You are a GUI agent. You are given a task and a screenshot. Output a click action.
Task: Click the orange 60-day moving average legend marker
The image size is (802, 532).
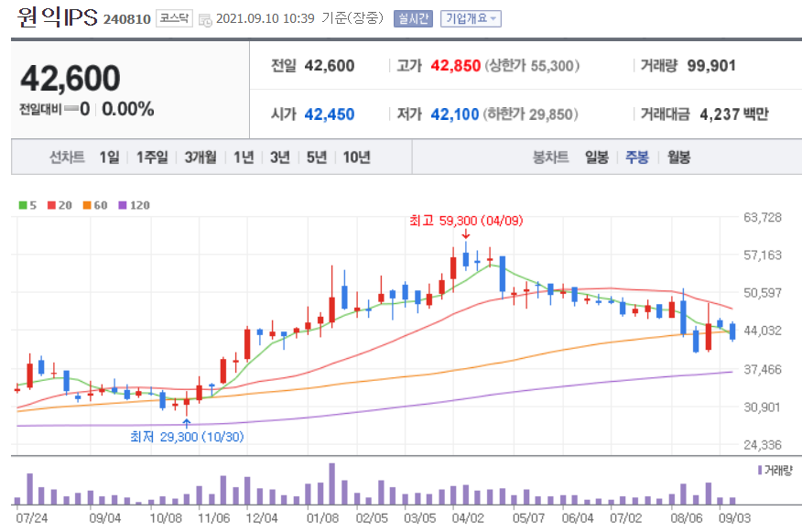tap(87, 205)
